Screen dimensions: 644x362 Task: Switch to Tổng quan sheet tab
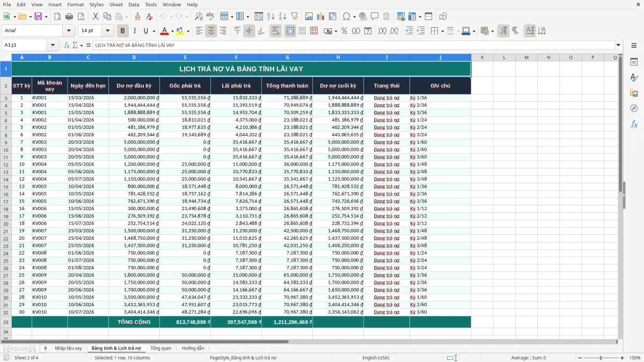161,348
